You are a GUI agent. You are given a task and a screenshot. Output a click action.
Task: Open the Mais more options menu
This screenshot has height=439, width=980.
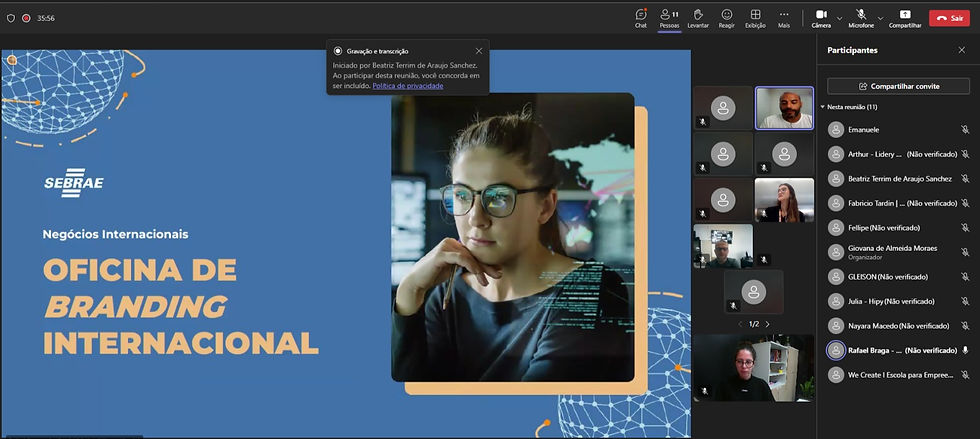tap(784, 18)
